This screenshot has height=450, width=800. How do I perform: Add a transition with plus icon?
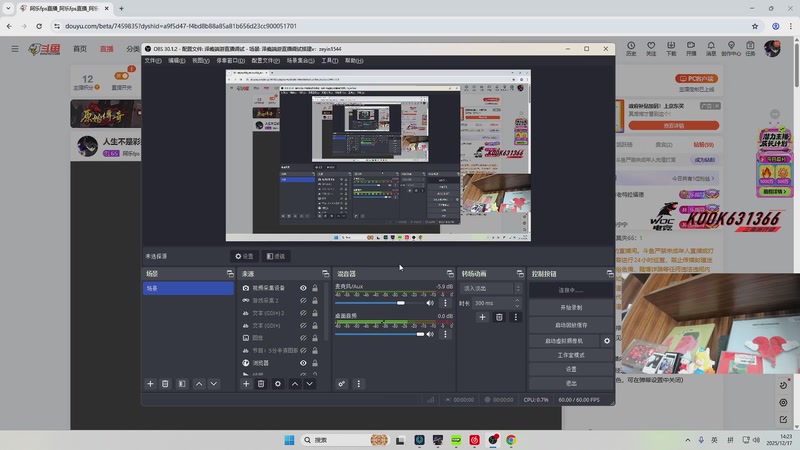pyautogui.click(x=482, y=317)
